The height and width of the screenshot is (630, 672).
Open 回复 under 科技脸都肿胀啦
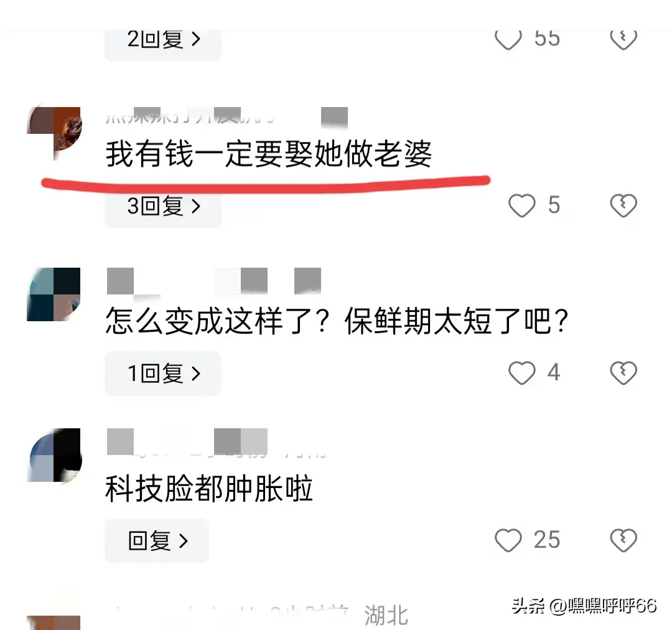point(157,540)
